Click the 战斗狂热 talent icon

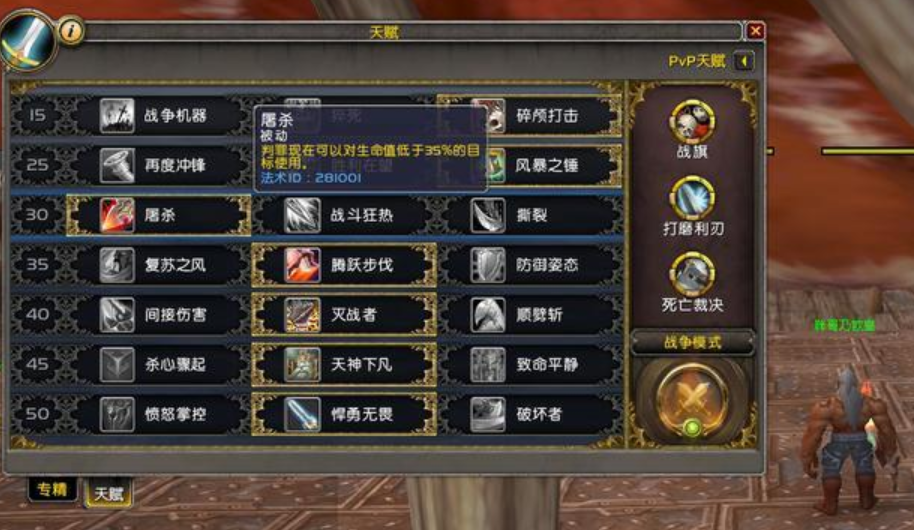[x=302, y=215]
